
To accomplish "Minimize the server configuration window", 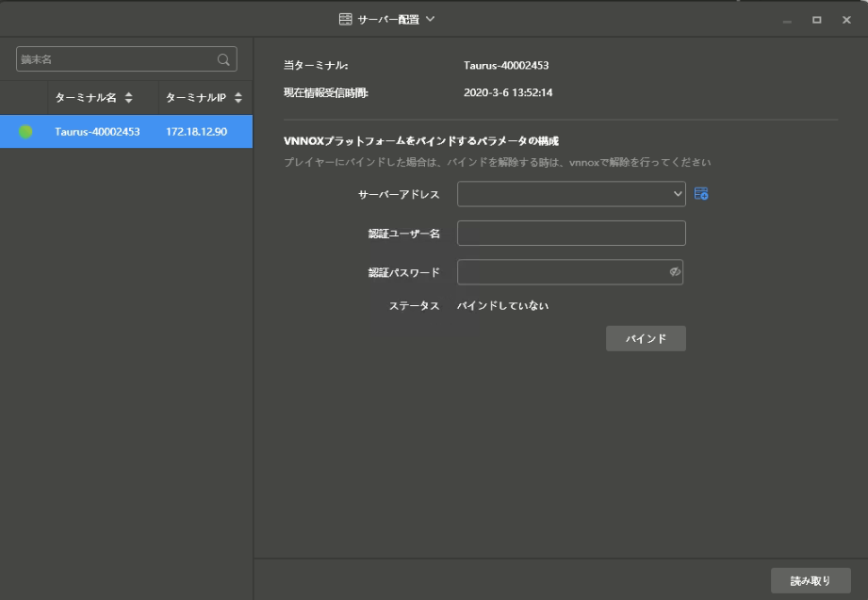I will pyautogui.click(x=787, y=20).
